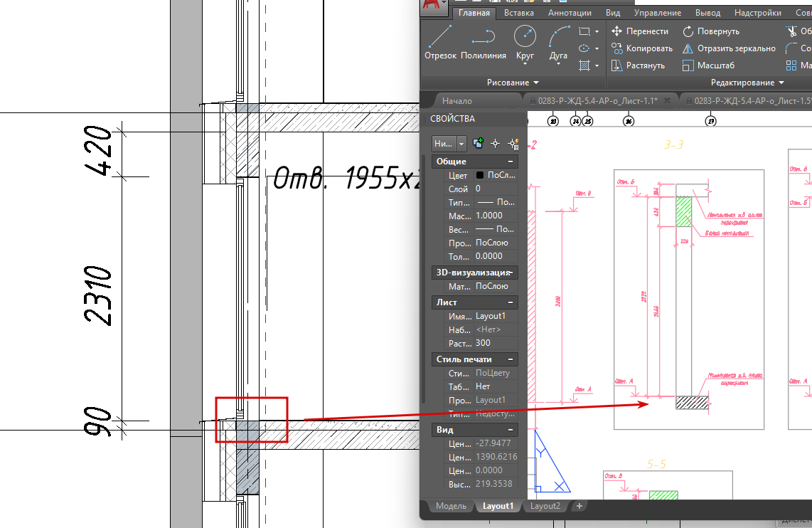Switch to the Модель layout tab

[451, 506]
